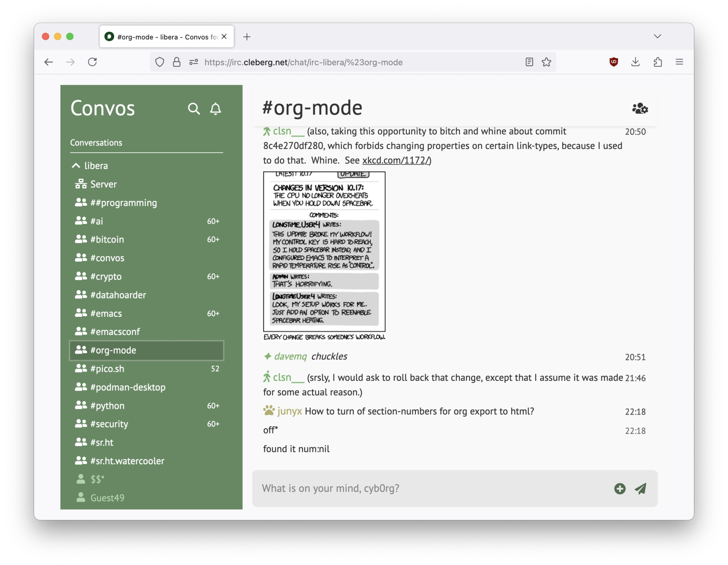
Task: Open a new browser tab
Action: click(247, 37)
